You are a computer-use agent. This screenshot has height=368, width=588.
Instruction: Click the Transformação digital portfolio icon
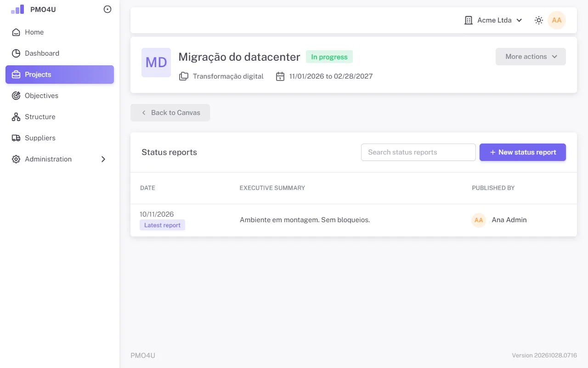pyautogui.click(x=184, y=76)
